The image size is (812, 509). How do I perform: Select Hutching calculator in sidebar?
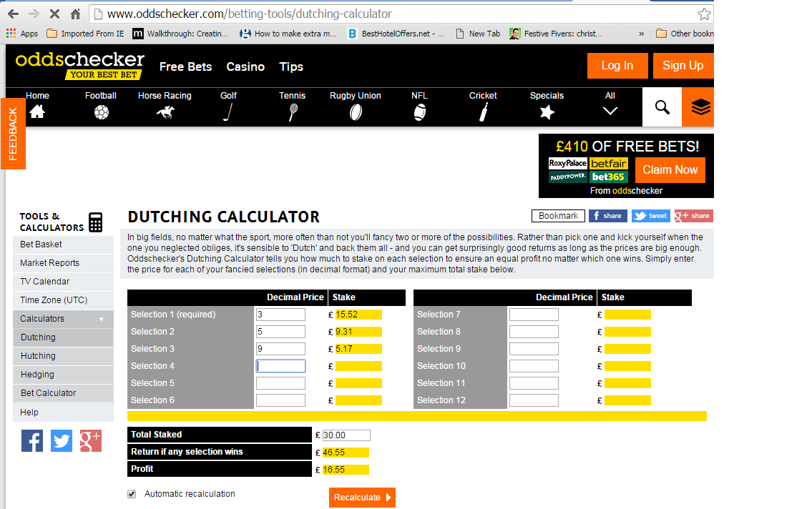click(63, 356)
